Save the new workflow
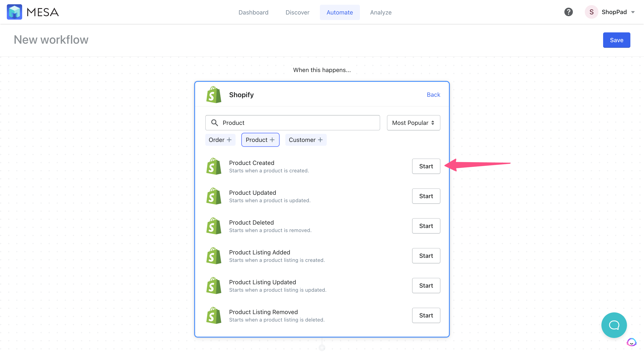Screen dimensions: 644x355 tap(616, 40)
